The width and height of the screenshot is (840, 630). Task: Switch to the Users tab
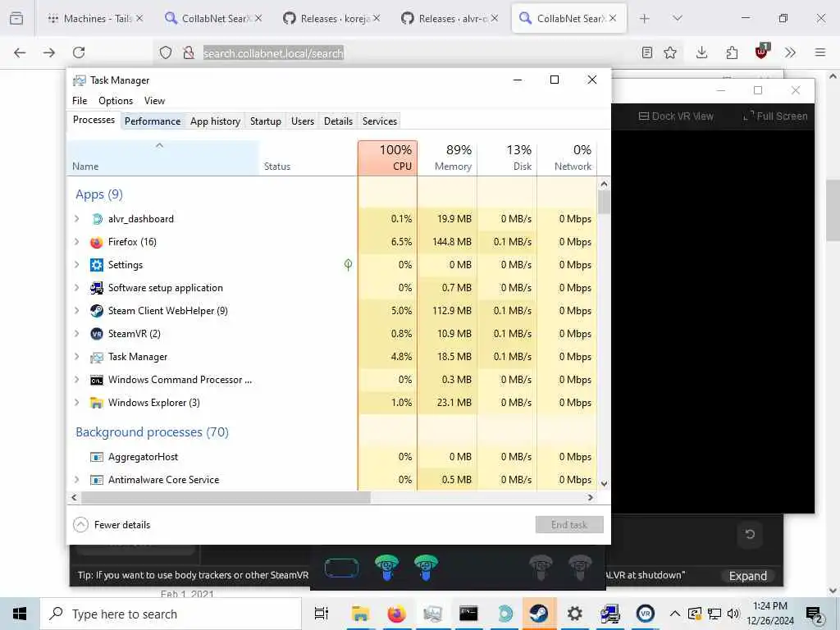point(303,121)
